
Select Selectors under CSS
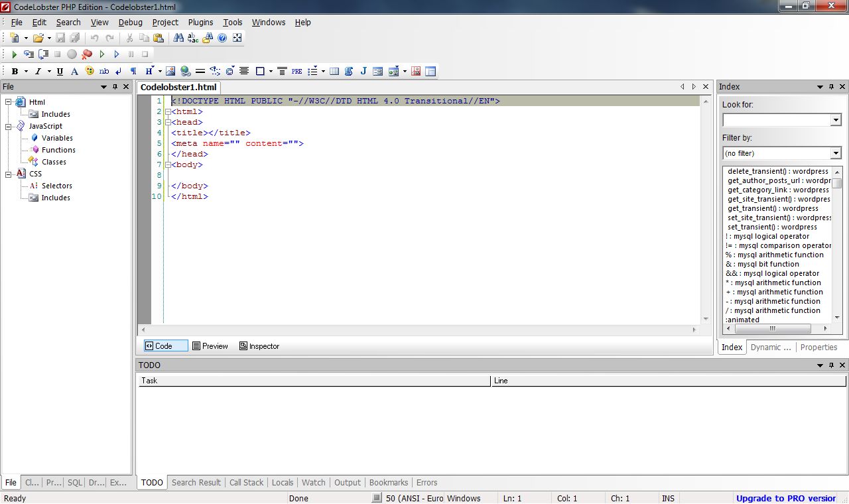coord(56,186)
